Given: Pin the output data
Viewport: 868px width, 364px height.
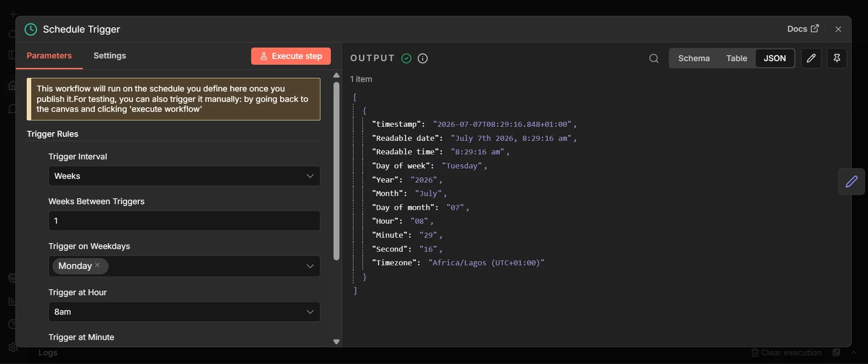Looking at the screenshot, I should point(837,58).
